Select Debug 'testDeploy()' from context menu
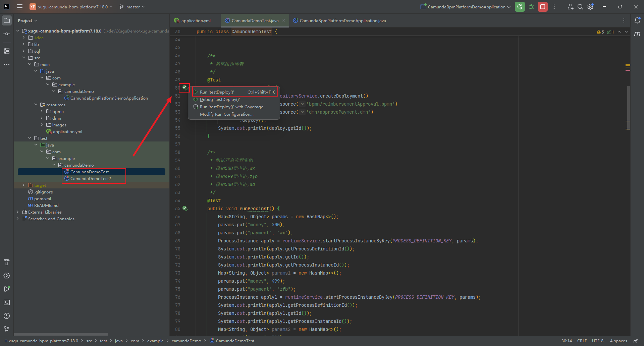This screenshot has height=346, width=644. click(x=219, y=100)
